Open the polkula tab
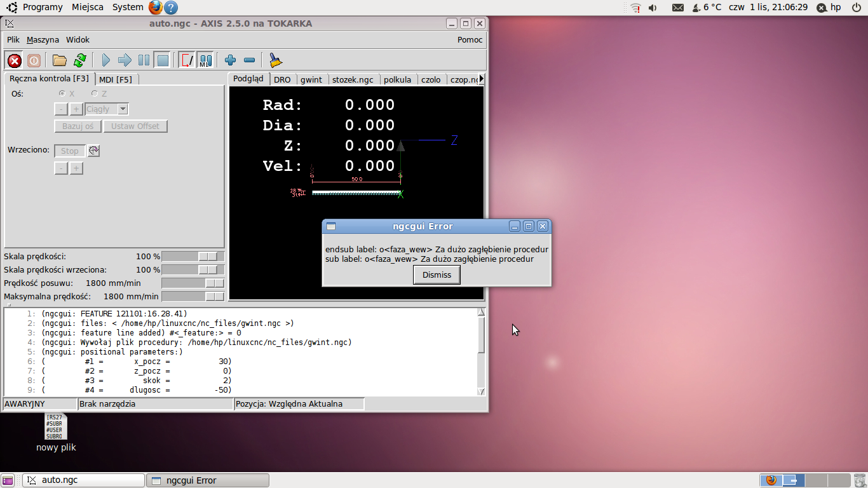 coord(398,80)
